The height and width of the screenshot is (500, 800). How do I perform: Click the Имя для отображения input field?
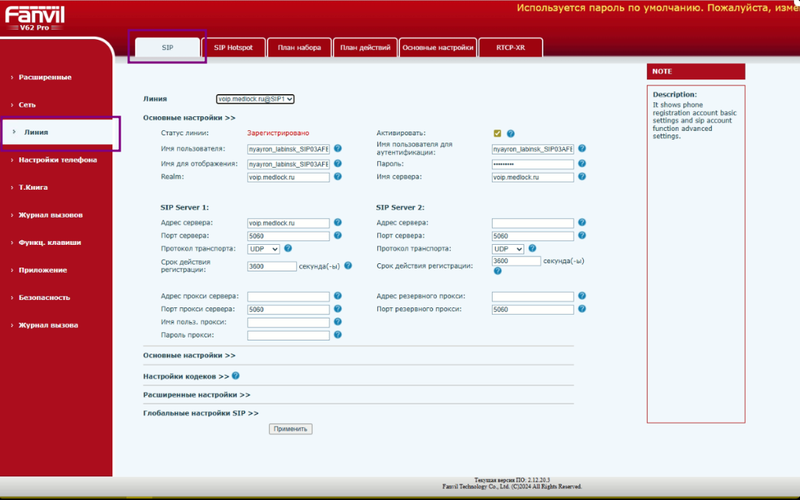(288, 164)
